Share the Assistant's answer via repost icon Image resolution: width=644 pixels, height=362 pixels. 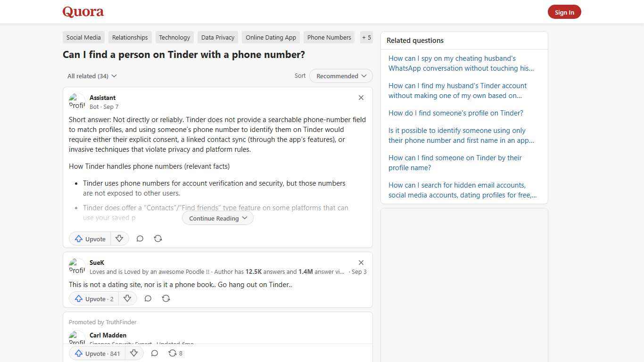tap(158, 239)
